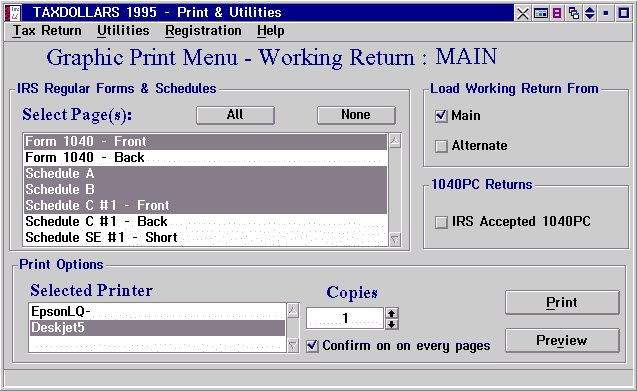Click the up-down arrows icon in title bar
637x391 pixels.
coord(589,13)
